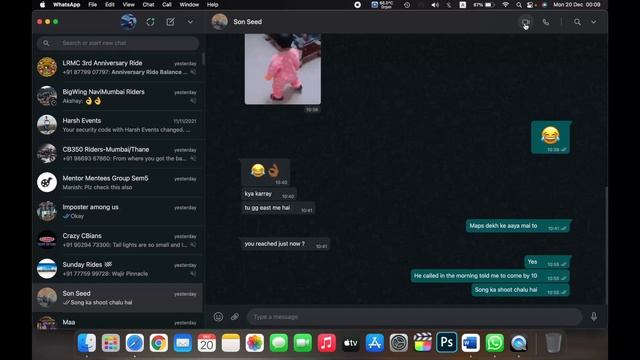The image size is (640, 360).
Task: Open App Store from the dock
Action: (375, 343)
